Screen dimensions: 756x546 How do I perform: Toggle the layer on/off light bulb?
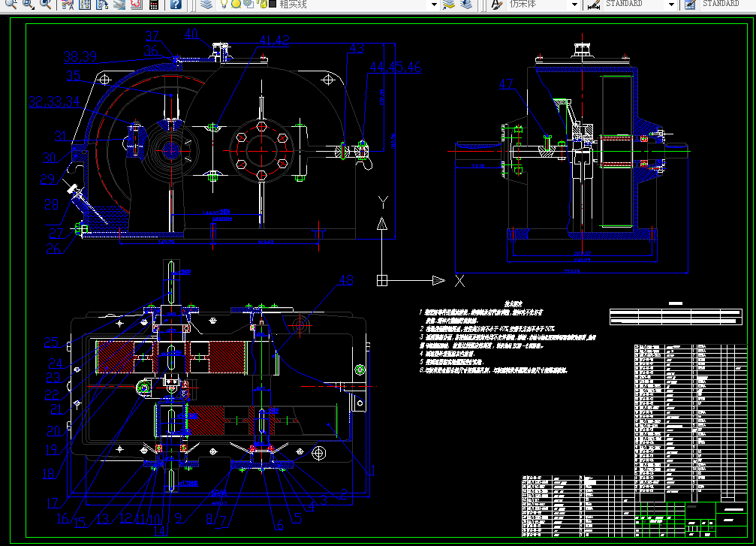click(224, 5)
